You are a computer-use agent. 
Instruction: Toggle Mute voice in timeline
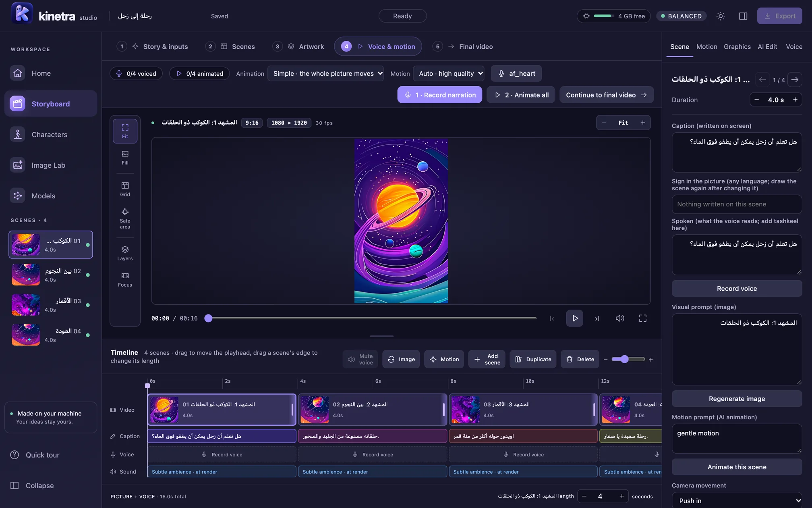[x=360, y=359]
